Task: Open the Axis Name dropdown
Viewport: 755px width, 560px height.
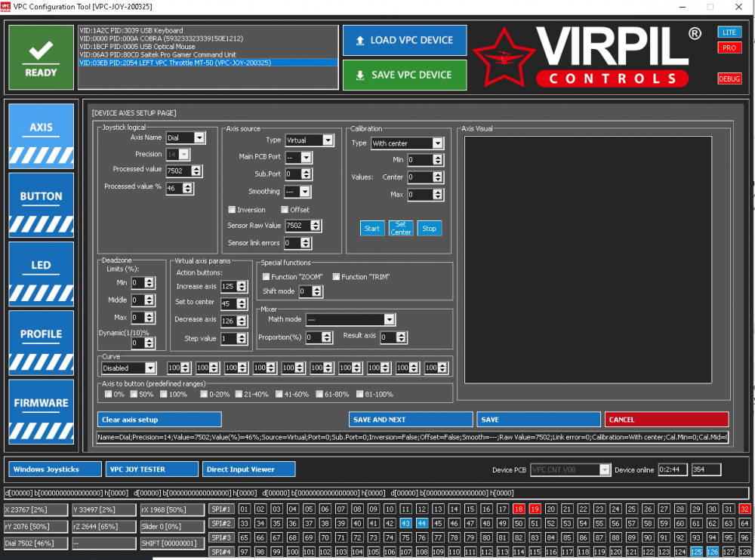Action: [x=199, y=137]
